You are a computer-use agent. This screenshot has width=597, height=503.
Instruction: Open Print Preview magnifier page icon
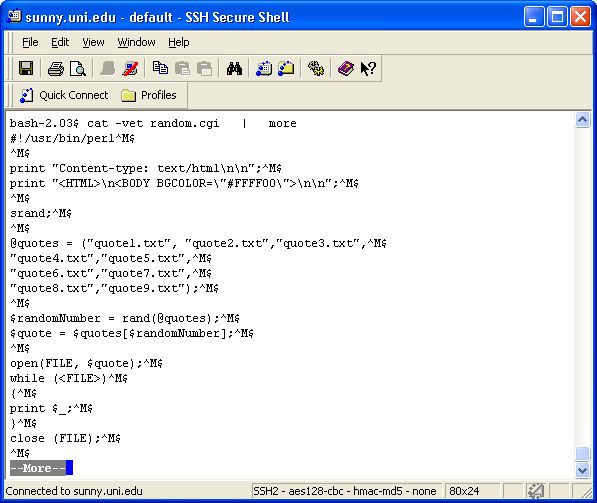point(78,69)
